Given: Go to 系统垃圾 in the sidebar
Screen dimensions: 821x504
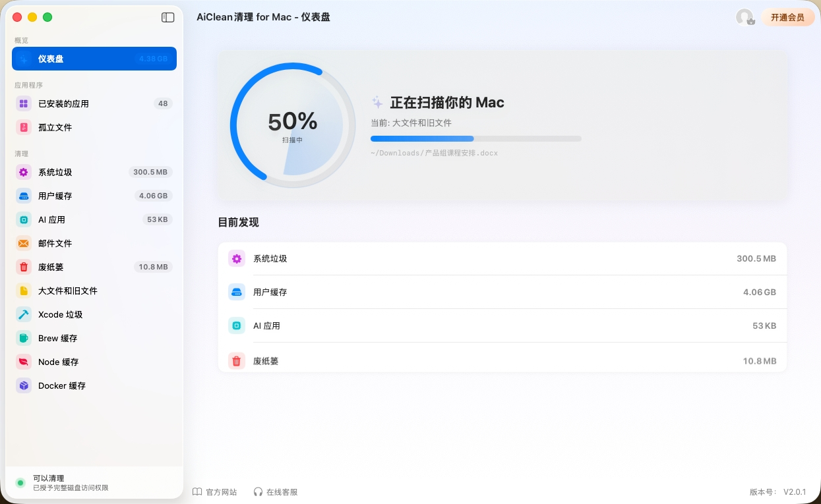Looking at the screenshot, I should click(x=94, y=172).
